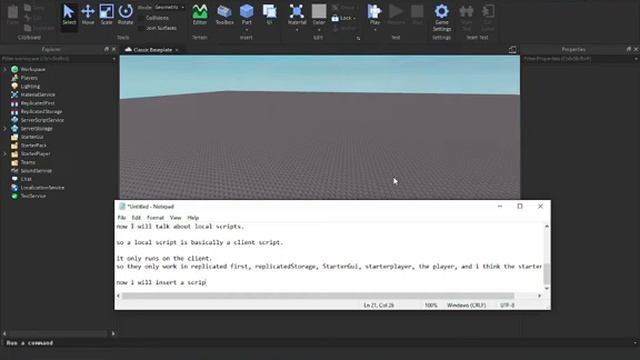Toggle the Join Surfaces checkbox
This screenshot has width=640, height=360.
point(141,28)
